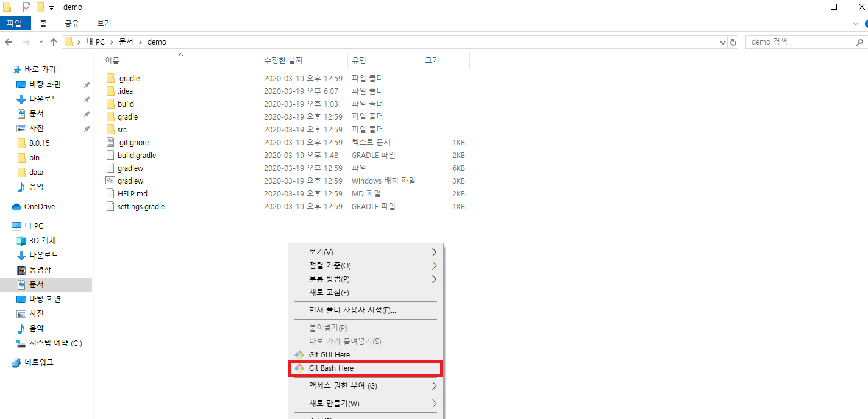Click the 3D 개체 icon in sidebar
The image size is (868, 419).
tap(21, 240)
